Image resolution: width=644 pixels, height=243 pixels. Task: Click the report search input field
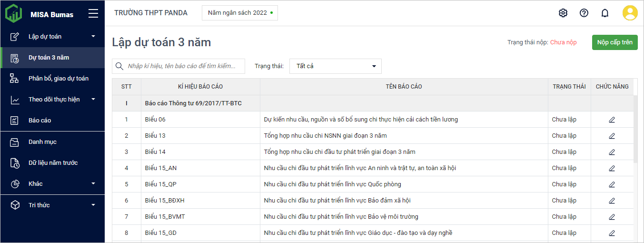(183, 66)
